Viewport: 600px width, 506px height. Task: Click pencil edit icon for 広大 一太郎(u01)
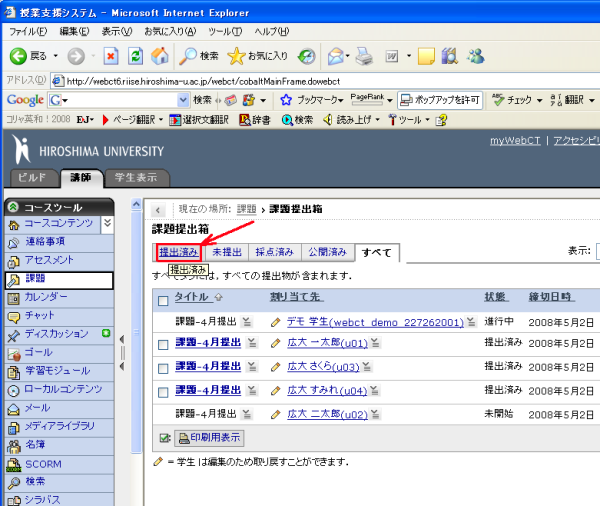tap(275, 343)
